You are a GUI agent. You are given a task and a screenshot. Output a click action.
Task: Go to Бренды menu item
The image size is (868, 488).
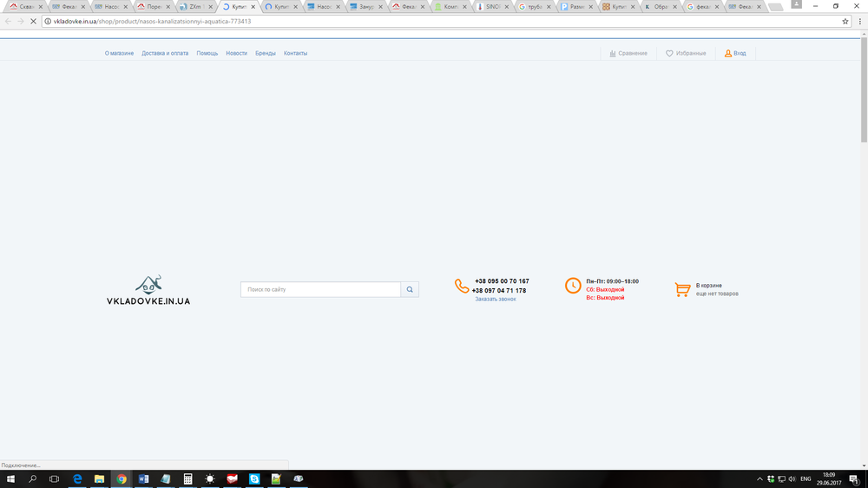click(265, 53)
